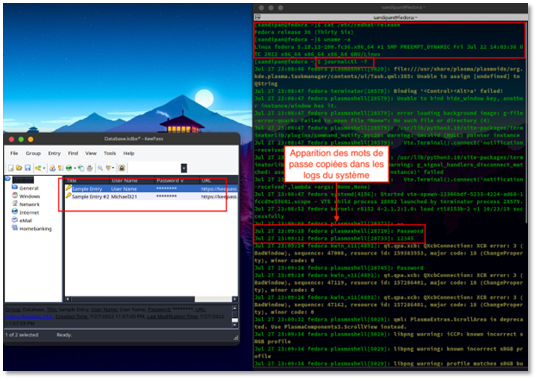This screenshot has width=538, height=381.
Task: Open the Help menu in KeePass
Action: [129, 153]
